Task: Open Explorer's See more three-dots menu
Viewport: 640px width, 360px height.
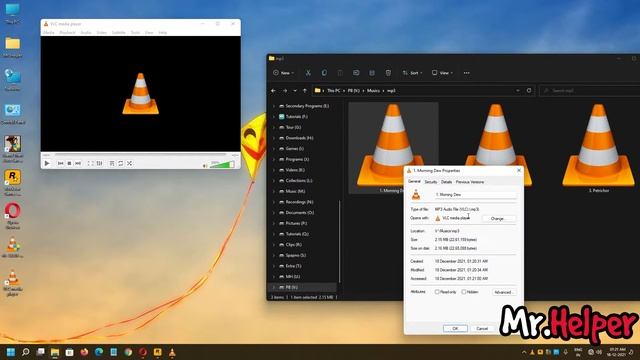Action: 467,73
